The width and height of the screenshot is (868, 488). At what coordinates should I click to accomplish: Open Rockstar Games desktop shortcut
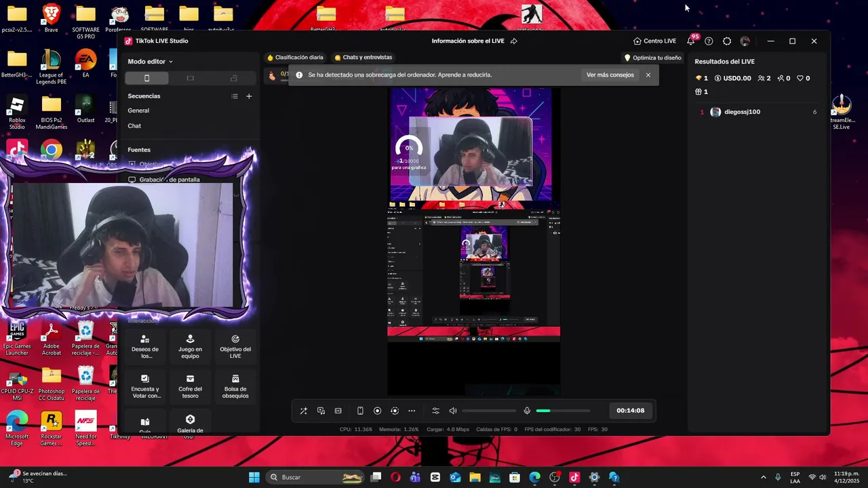point(52,428)
